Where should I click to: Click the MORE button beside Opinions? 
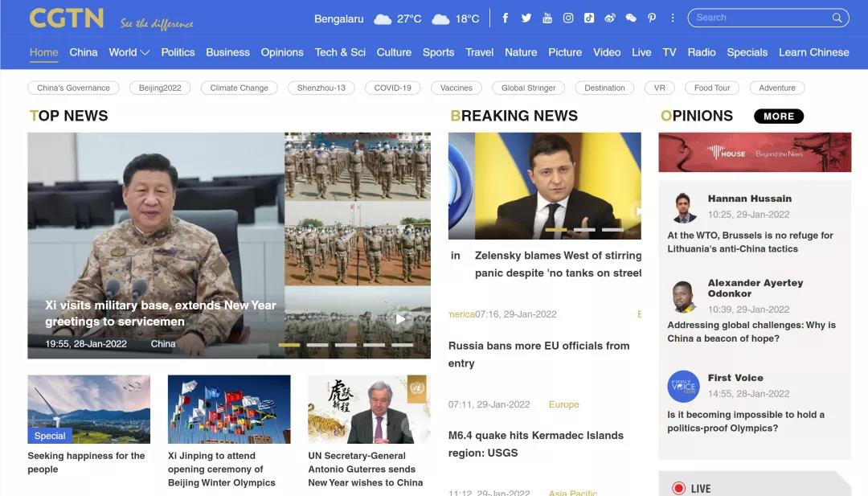tap(778, 117)
